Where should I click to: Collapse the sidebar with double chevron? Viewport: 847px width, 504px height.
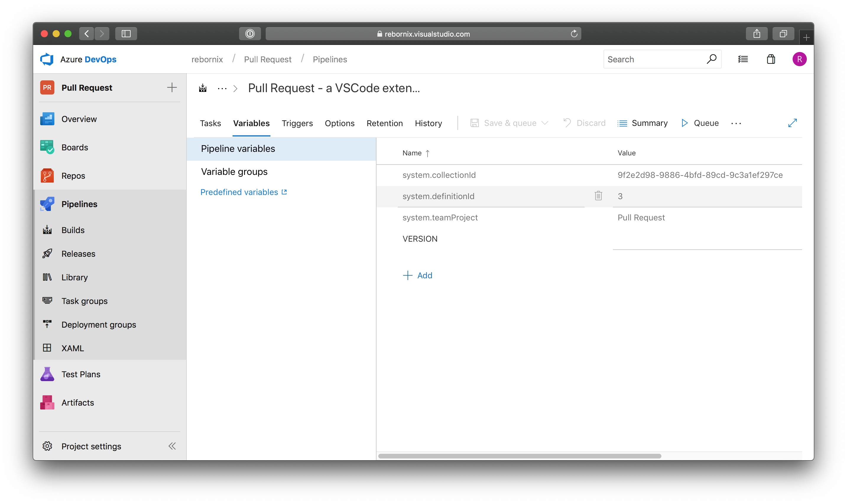coord(172,446)
